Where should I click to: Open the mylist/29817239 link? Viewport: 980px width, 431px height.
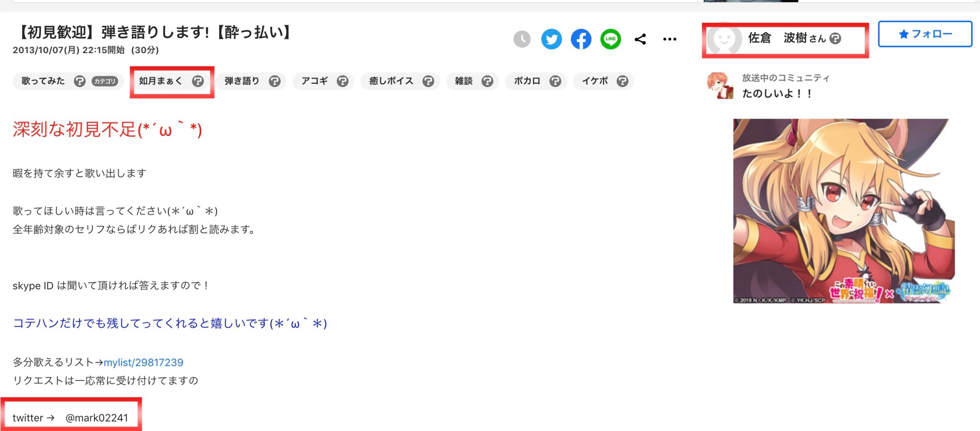click(144, 362)
